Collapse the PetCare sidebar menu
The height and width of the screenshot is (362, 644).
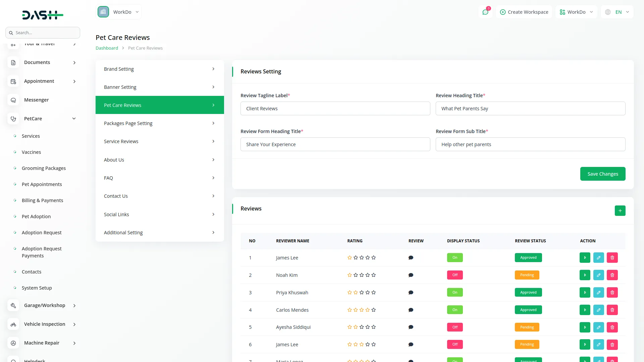pos(74,119)
